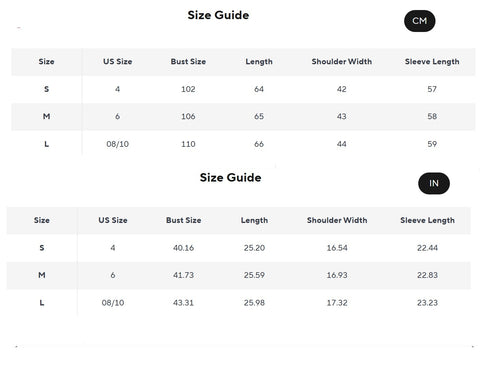Click US size 08/10 in centimeter table
The width and height of the screenshot is (480, 371).
coord(118,144)
